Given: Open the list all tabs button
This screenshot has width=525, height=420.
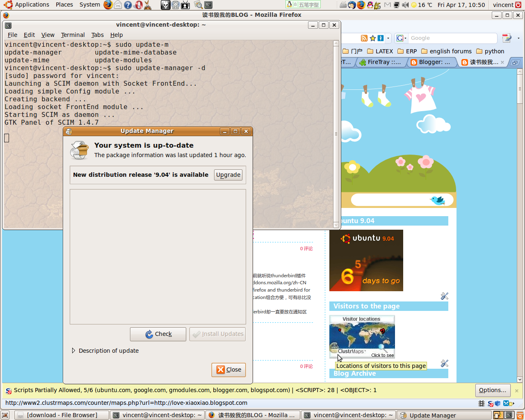Looking at the screenshot, I should coord(514,62).
